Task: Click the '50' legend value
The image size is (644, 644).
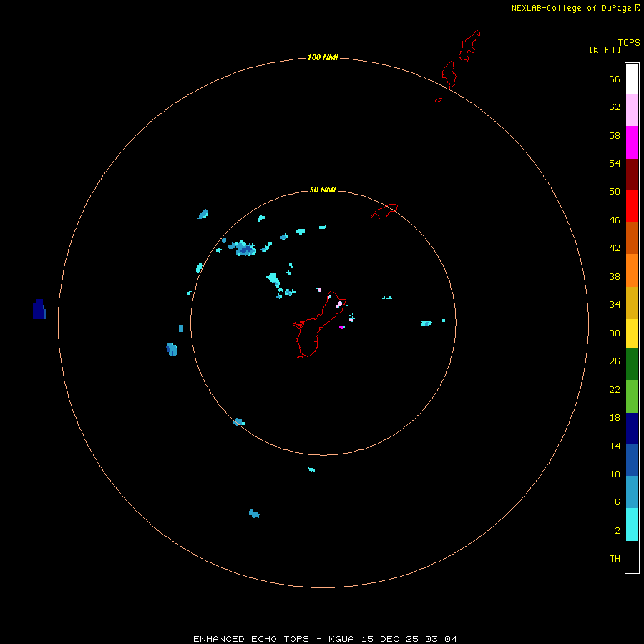Action: click(615, 192)
